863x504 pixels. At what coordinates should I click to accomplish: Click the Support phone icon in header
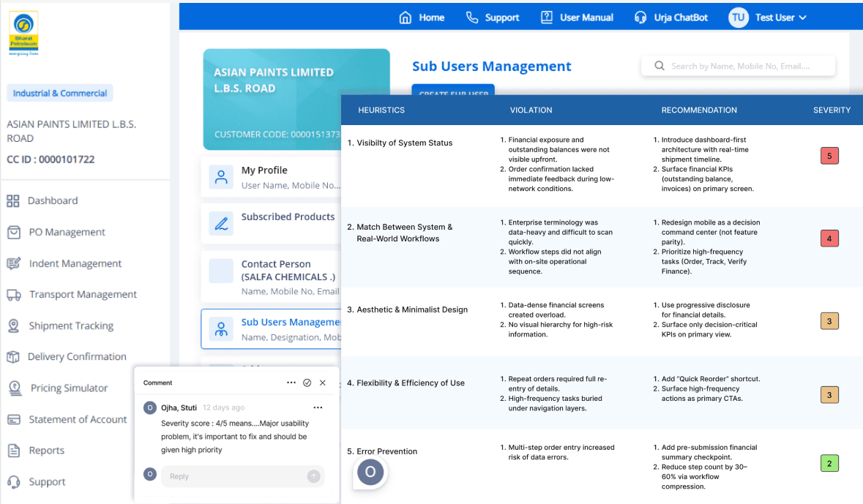tap(471, 18)
